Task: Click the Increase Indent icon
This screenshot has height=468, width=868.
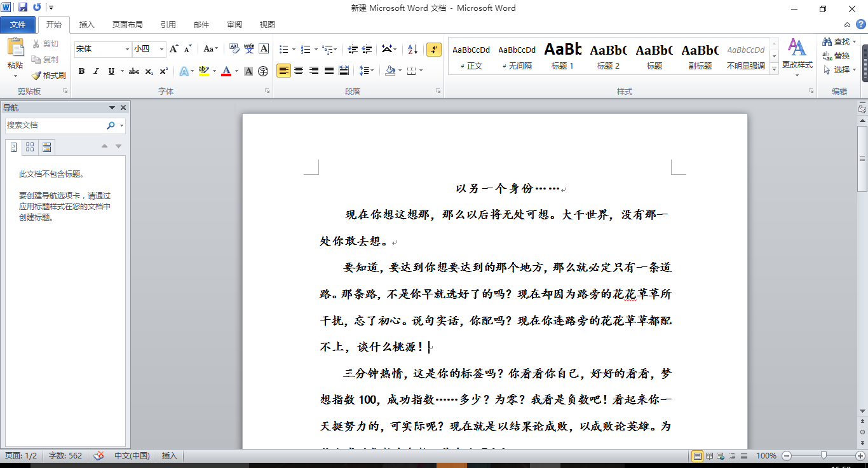Action: [x=367, y=49]
